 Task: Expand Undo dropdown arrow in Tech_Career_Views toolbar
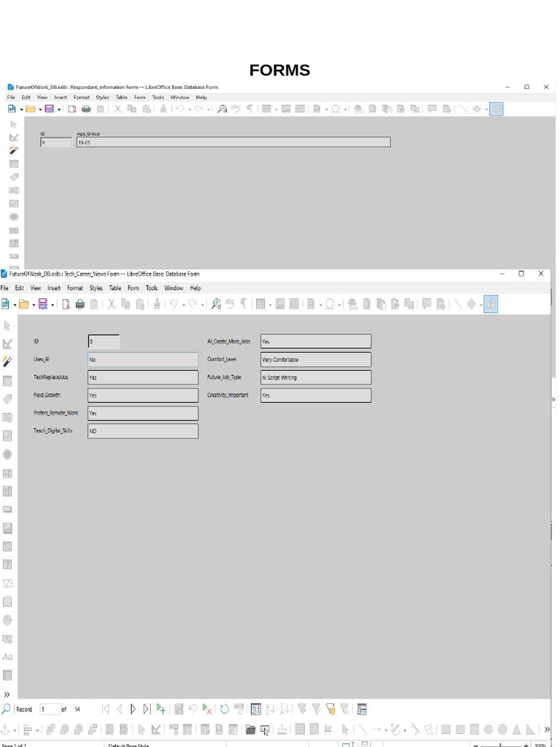tap(183, 304)
